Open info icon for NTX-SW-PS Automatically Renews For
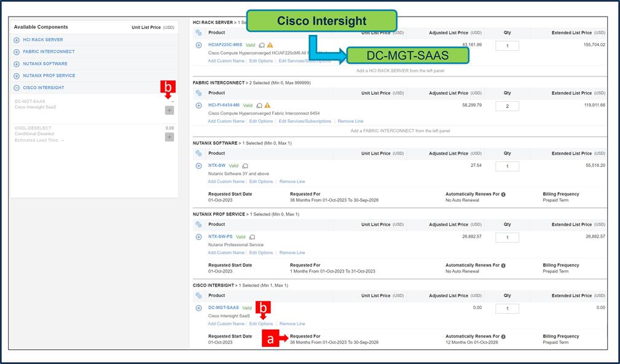Screen dimensions: 620x364 pos(503,265)
